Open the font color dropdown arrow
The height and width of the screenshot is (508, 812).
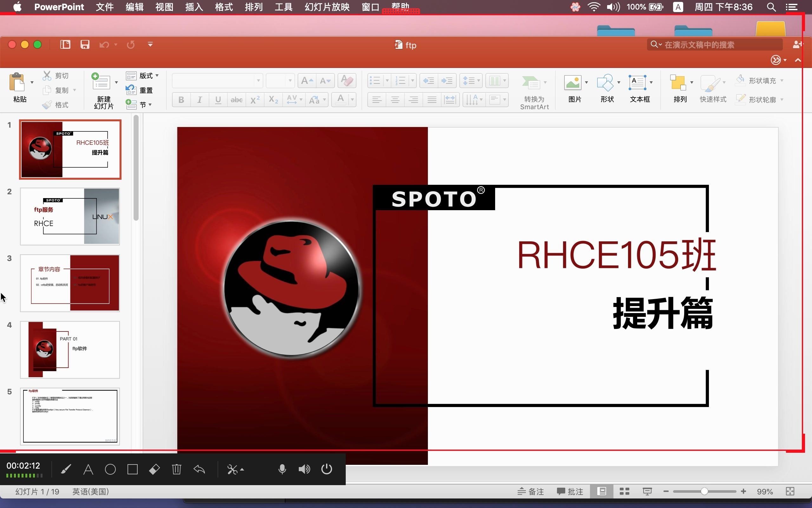pos(352,99)
